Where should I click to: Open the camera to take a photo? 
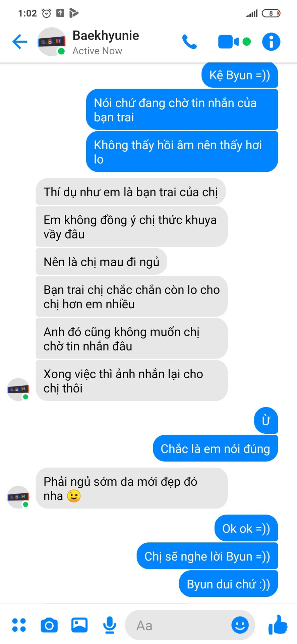49,625
